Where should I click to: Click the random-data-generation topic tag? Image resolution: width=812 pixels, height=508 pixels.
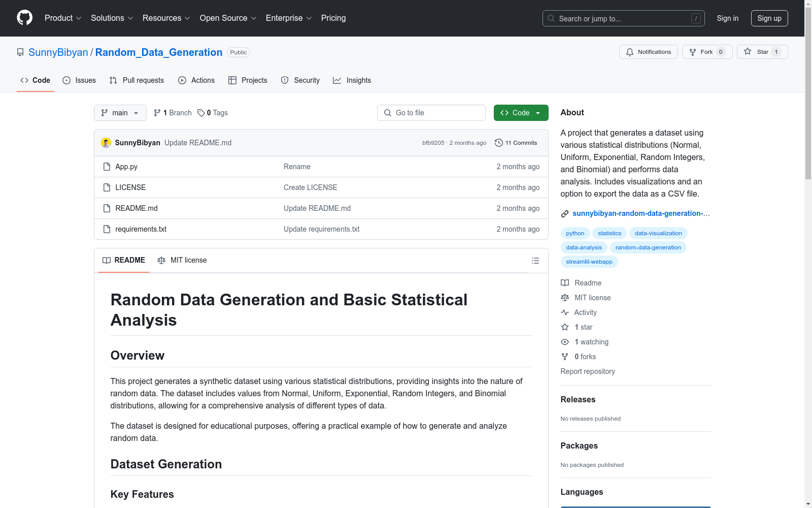[x=648, y=247]
